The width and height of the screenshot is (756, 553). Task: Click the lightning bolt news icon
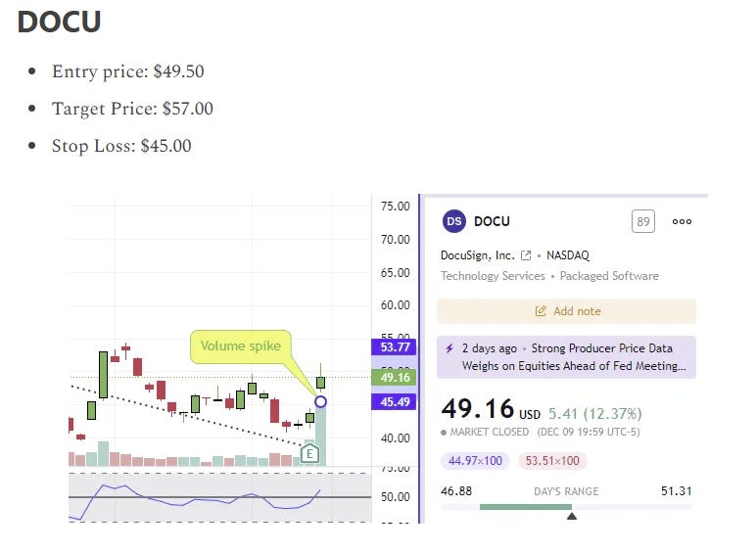click(449, 348)
